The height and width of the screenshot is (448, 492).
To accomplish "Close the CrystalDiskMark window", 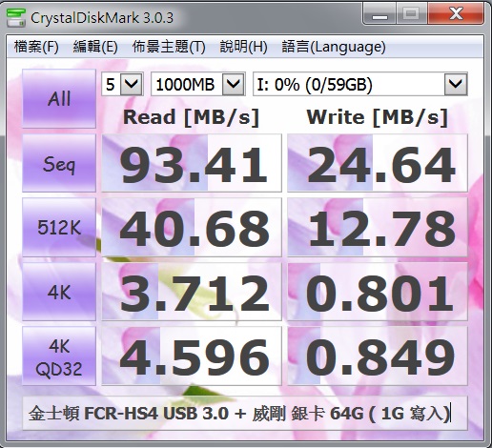I will (x=456, y=14).
